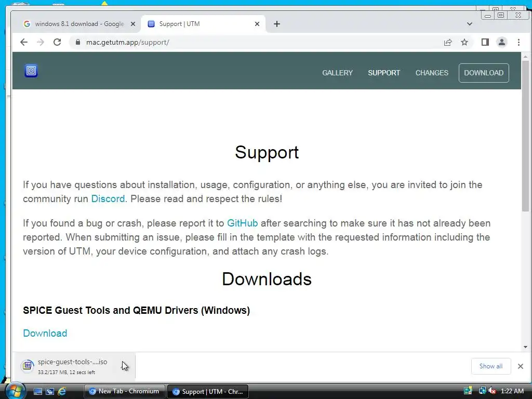Click the SPICE Guest Tools and QEMU Drivers heading
The width and height of the screenshot is (532, 399).
pyautogui.click(x=137, y=310)
